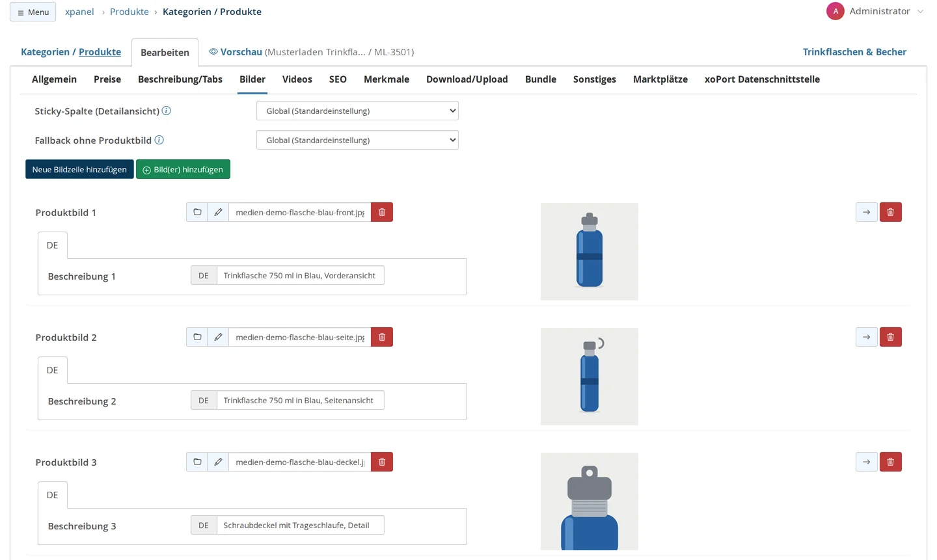Open Produkte breadcrumb link
The image size is (937, 560).
129,12
